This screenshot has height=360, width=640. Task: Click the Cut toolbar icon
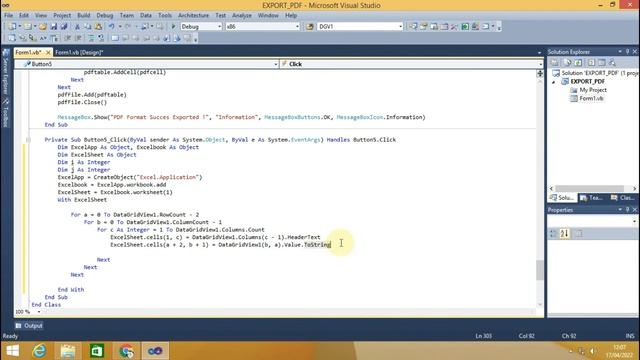coord(77,27)
